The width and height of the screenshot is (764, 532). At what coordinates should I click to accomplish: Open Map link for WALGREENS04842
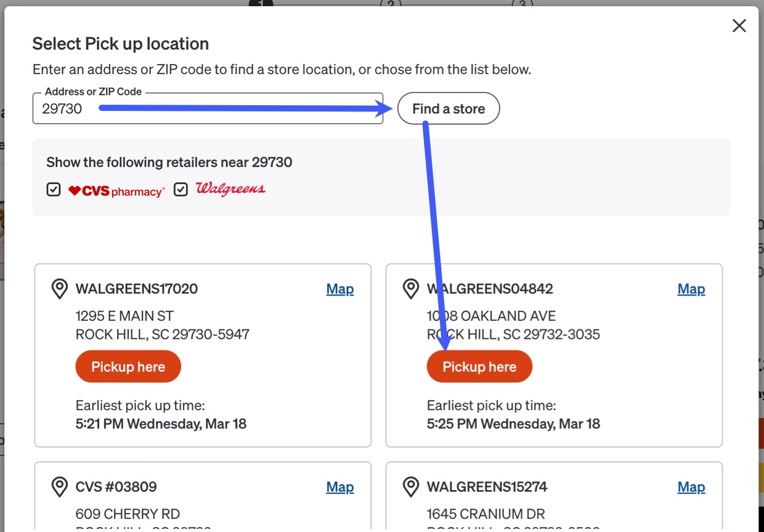(691, 289)
